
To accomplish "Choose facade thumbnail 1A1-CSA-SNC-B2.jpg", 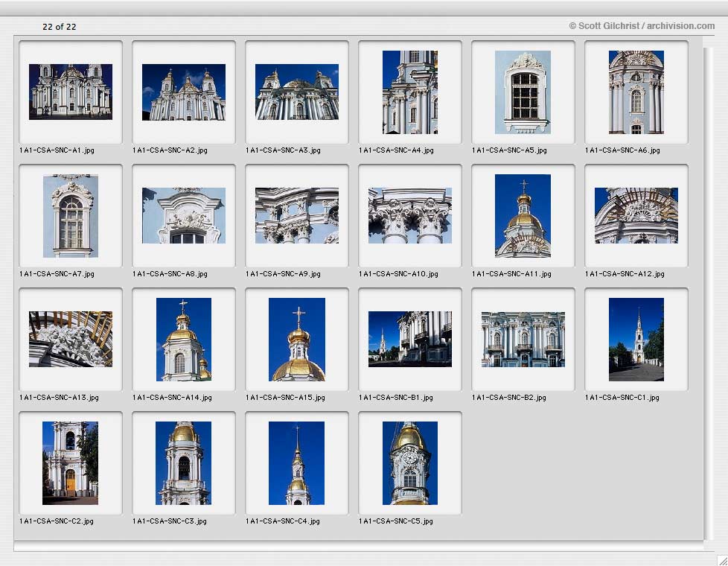I will (x=523, y=340).
